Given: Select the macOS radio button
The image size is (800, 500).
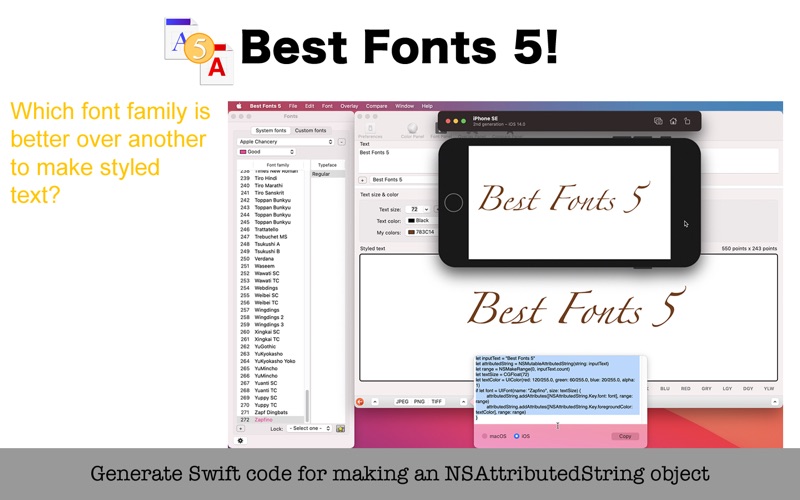Looking at the screenshot, I should coord(485,436).
